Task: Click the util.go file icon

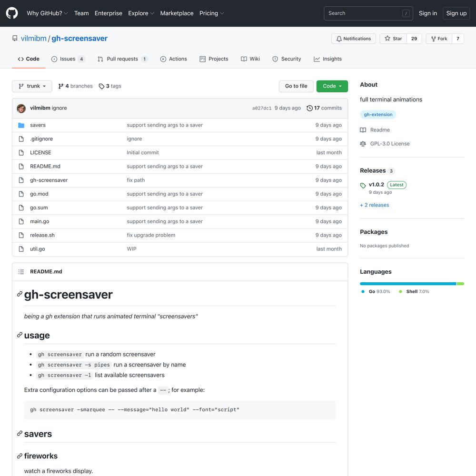Action: (x=21, y=249)
